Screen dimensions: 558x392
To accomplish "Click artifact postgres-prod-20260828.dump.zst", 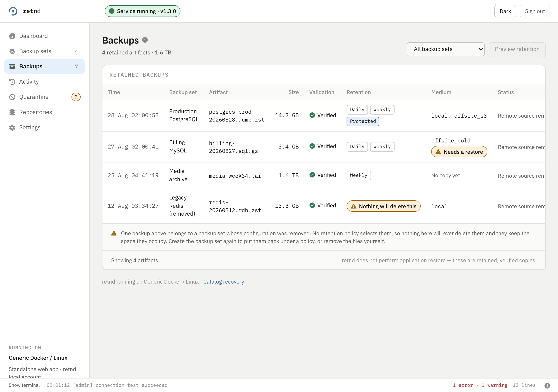I will pyautogui.click(x=236, y=116).
